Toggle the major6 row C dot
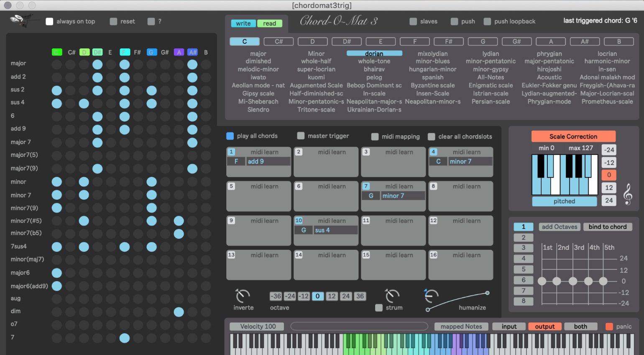Viewport: 644px width, 355px height. click(x=56, y=273)
